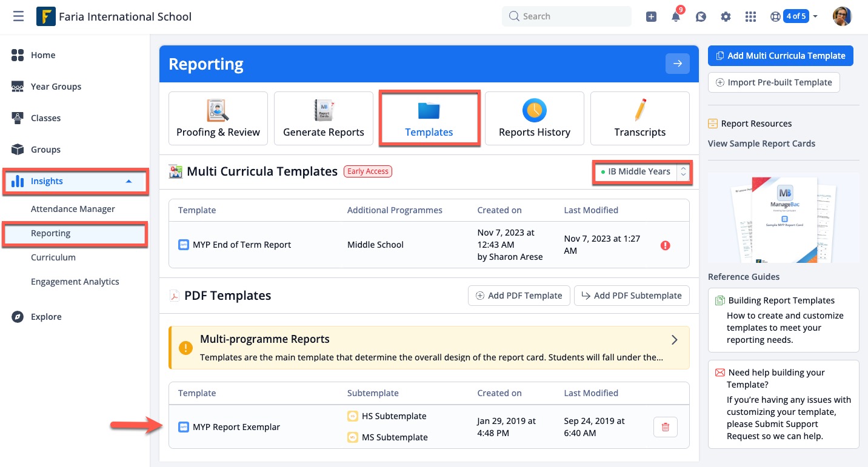Open the Reports History tab
The image size is (868, 467).
pos(534,119)
